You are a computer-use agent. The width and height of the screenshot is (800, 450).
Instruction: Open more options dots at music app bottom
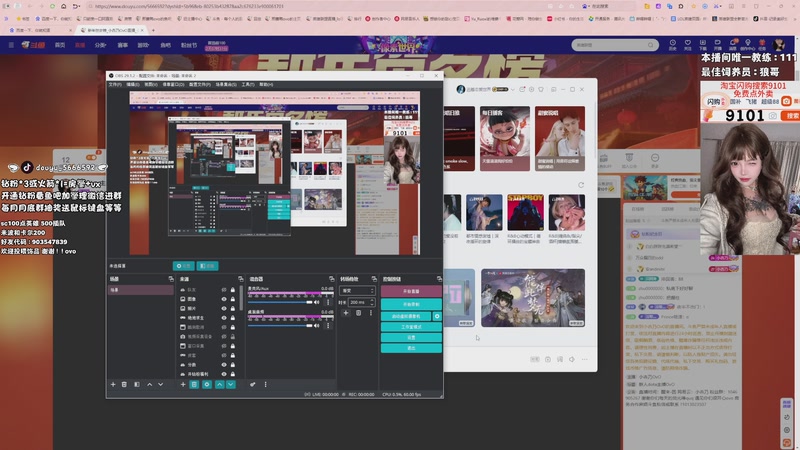coord(585,359)
